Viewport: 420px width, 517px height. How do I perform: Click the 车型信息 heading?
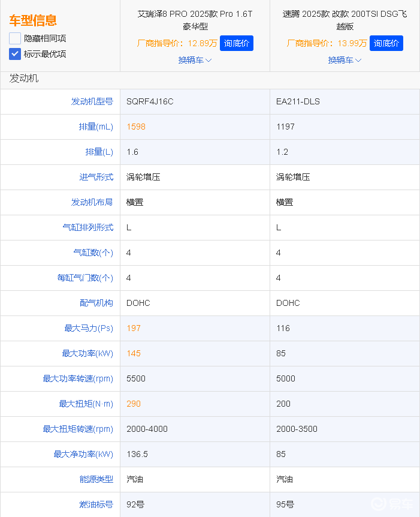pos(33,20)
